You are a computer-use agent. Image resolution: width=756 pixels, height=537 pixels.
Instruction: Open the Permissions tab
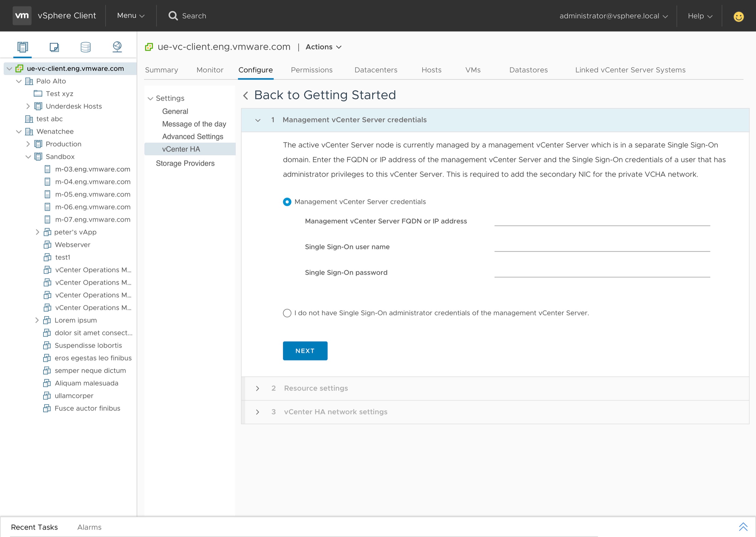coord(312,70)
